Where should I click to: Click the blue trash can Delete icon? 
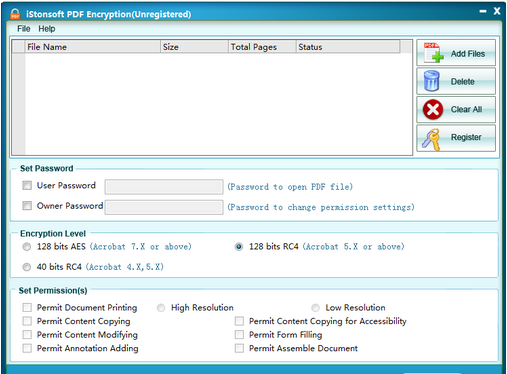point(432,81)
